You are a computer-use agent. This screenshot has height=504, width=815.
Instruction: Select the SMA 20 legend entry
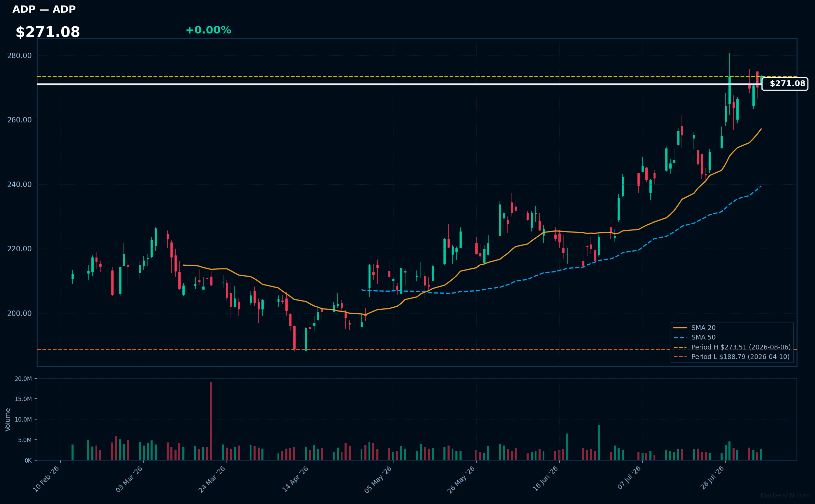click(695, 328)
